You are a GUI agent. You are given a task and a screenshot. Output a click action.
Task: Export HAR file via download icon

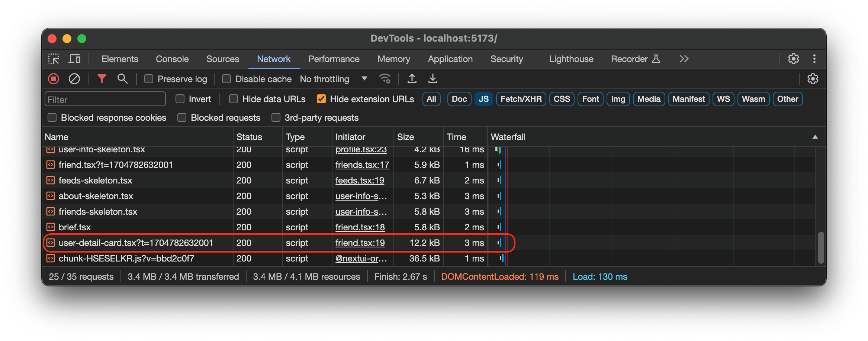pyautogui.click(x=433, y=79)
